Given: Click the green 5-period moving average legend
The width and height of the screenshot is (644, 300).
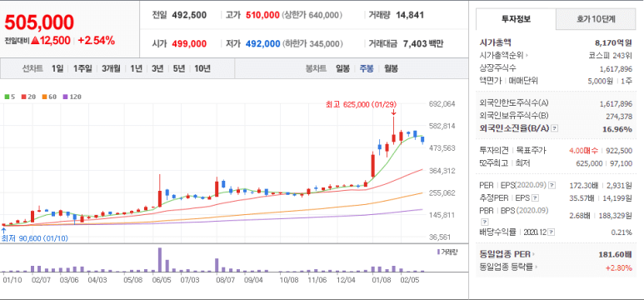Looking at the screenshot, I should tap(9, 97).
